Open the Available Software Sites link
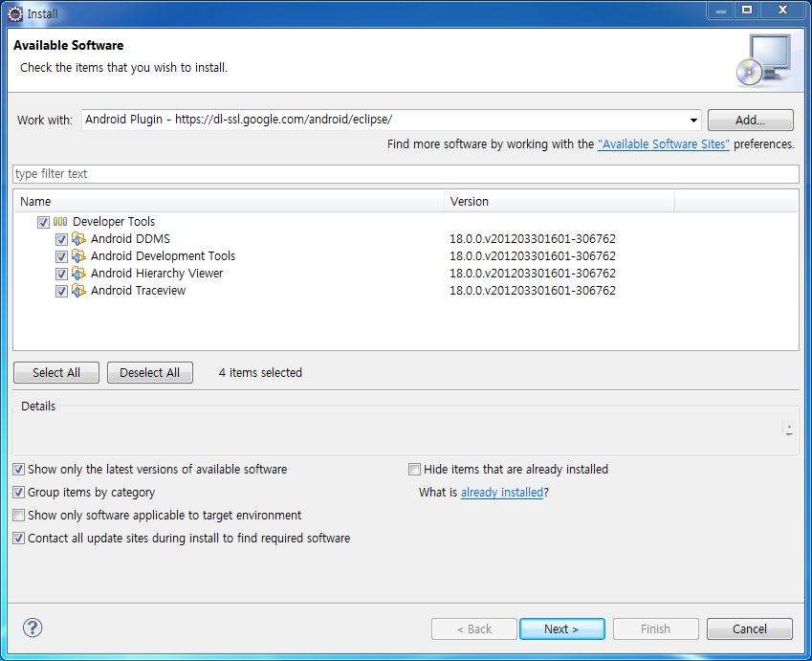This screenshot has height=661, width=812. [664, 144]
